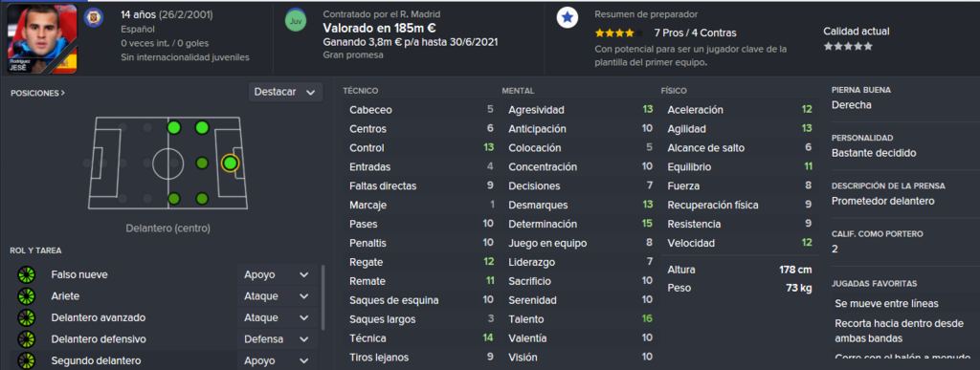
Task: Open the POSICIONES header link
Action: [37, 93]
